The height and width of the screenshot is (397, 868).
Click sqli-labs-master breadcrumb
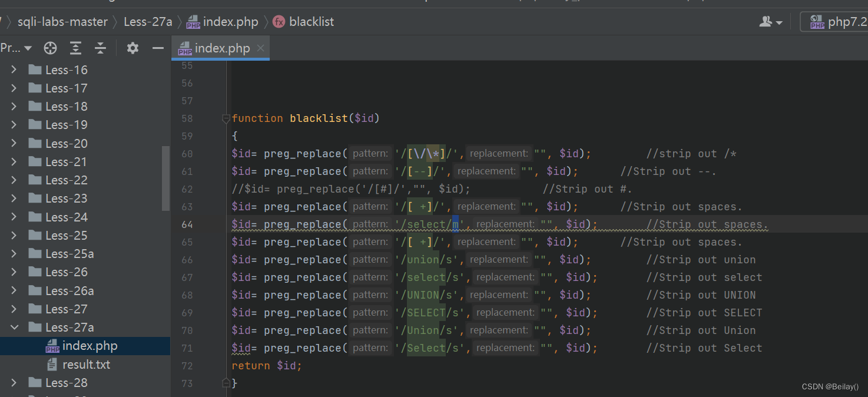63,22
